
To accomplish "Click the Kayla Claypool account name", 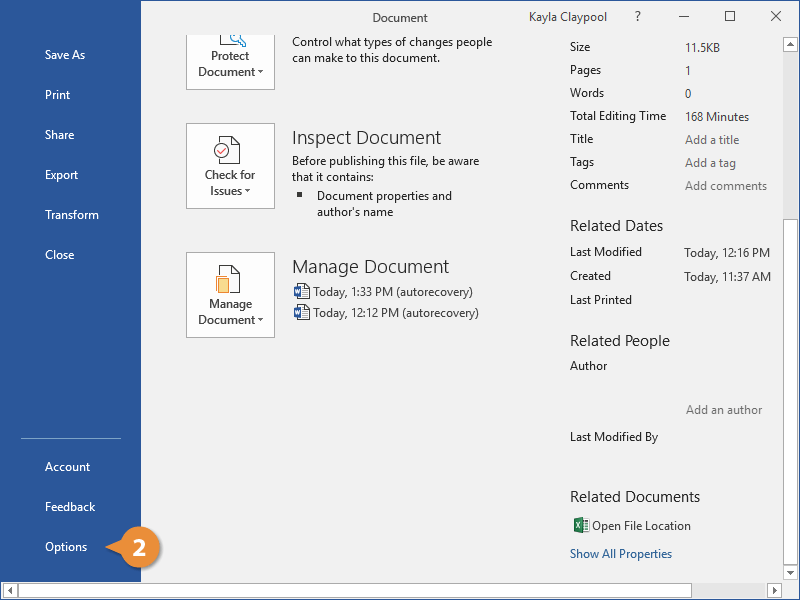I will click(568, 16).
